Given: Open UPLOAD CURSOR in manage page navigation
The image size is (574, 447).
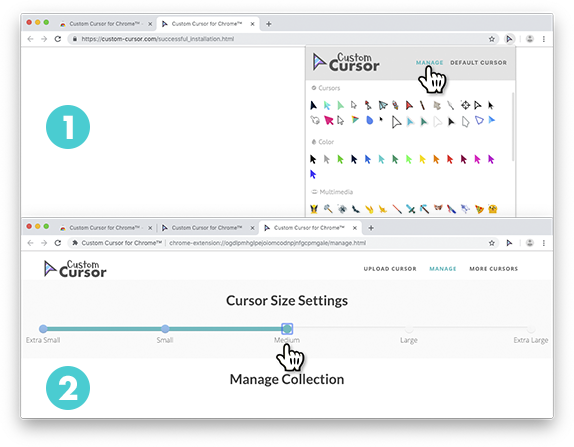Looking at the screenshot, I should 390,269.
